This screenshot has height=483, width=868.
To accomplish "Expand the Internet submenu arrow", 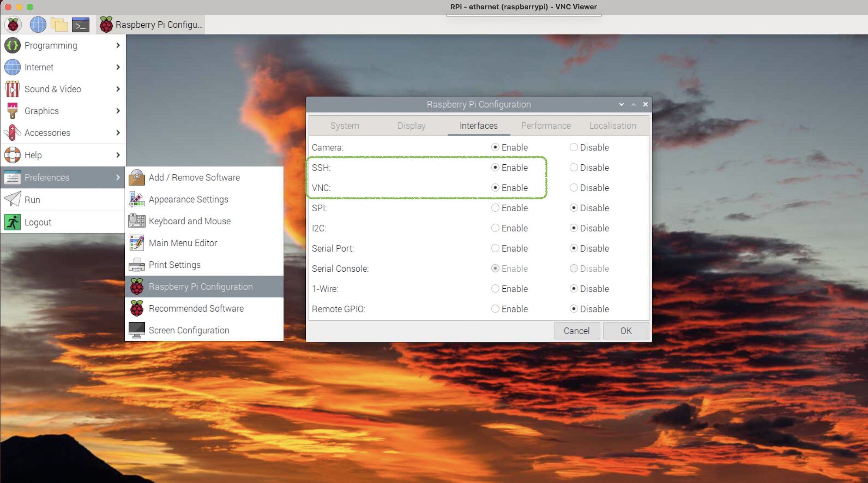I will tap(118, 67).
